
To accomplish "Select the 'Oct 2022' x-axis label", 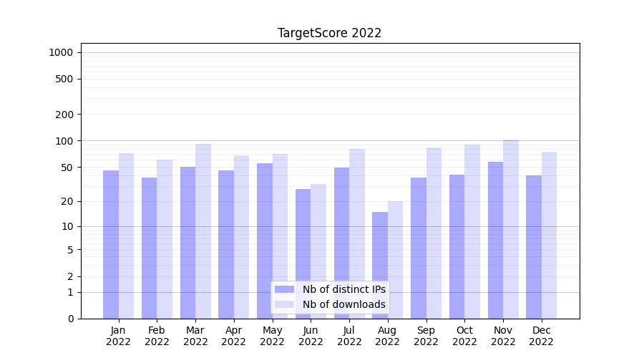I will (x=464, y=336).
